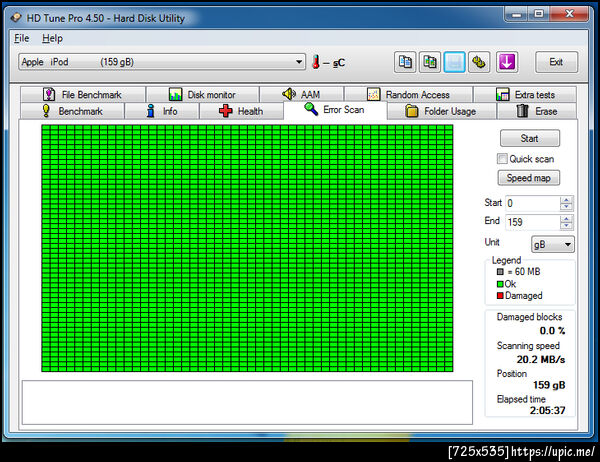
Task: Click the '2:05:37' elapsed time value
Action: click(548, 411)
